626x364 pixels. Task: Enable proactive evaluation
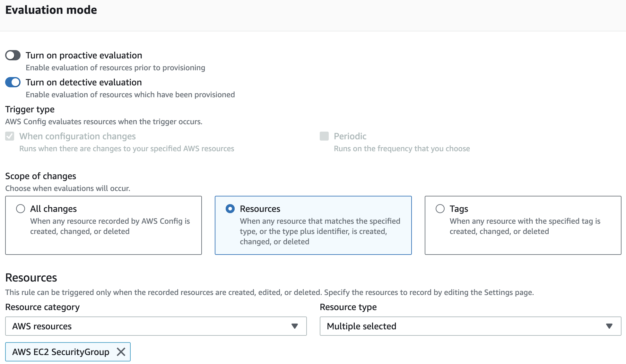coord(13,55)
